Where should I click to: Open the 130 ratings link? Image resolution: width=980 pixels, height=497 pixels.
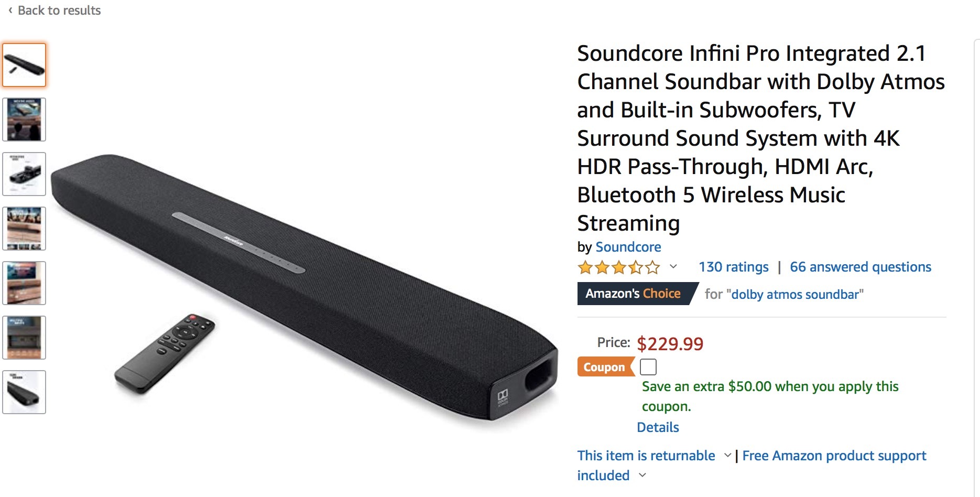coord(733,267)
